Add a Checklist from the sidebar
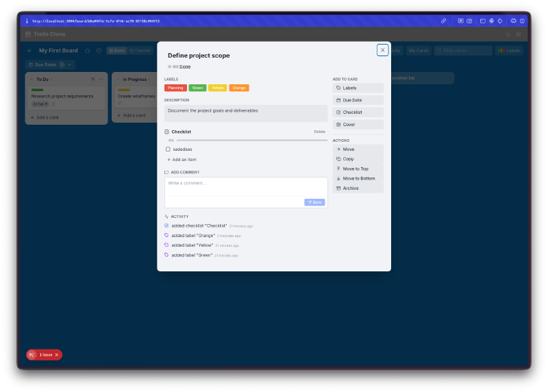 tap(358, 112)
